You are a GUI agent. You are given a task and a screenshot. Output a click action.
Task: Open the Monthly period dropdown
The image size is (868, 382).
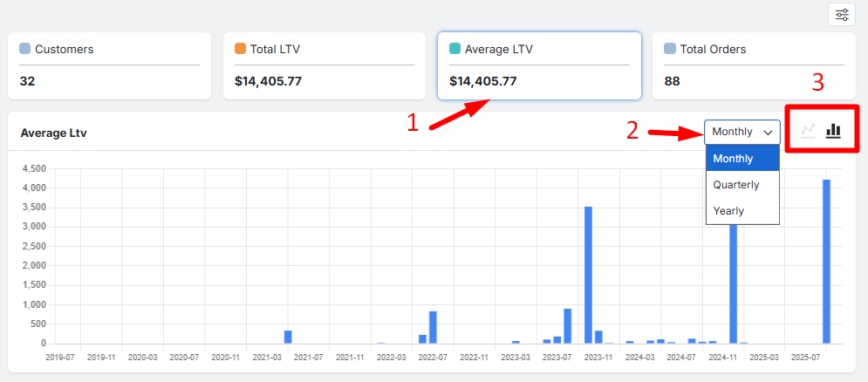pyautogui.click(x=742, y=132)
